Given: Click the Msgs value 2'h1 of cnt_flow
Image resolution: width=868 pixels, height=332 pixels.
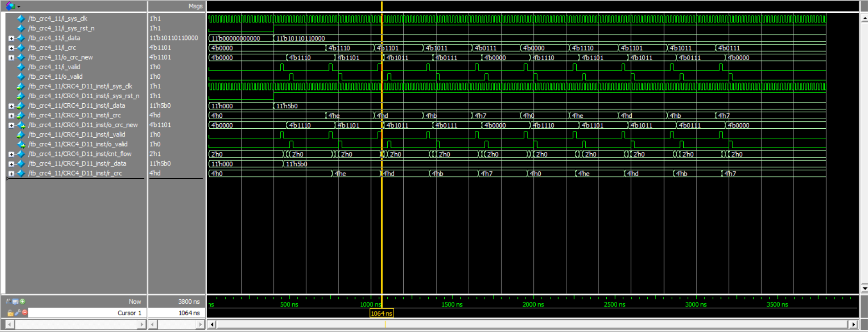Looking at the screenshot, I should 155,154.
